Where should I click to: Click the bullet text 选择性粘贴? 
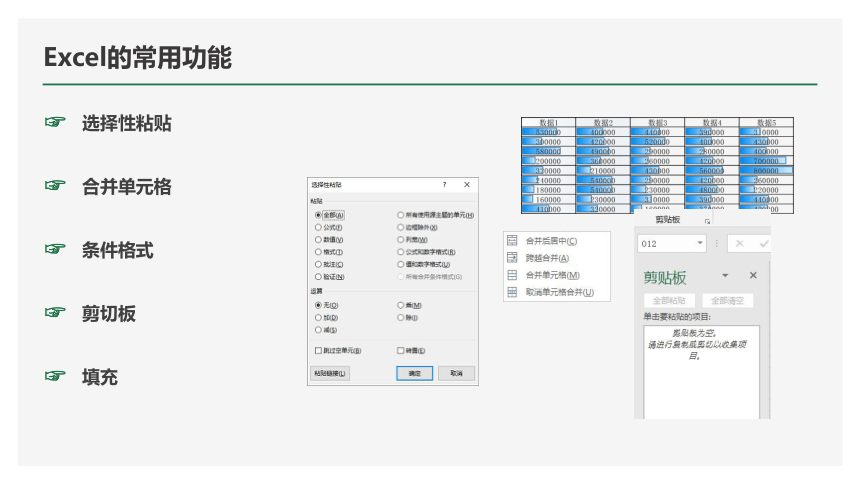click(x=127, y=123)
